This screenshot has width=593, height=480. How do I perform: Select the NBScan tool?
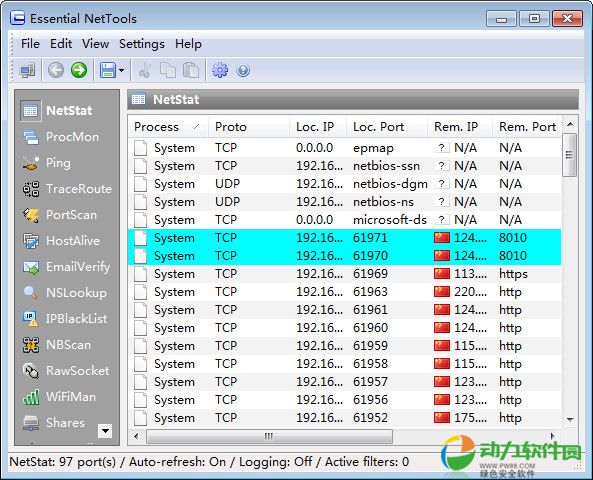57,345
